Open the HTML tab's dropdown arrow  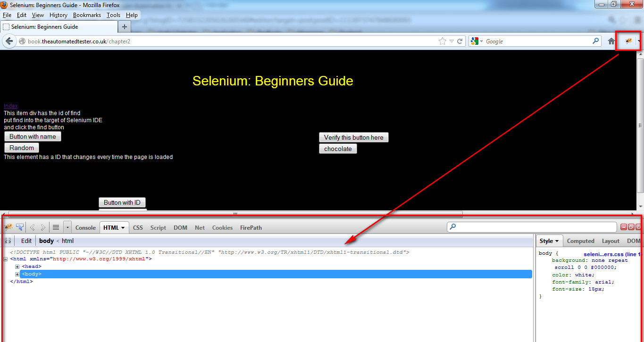pyautogui.click(x=124, y=227)
